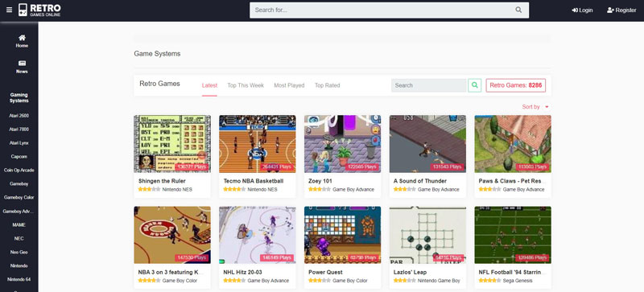Open NFL Football '94 thumbnail
Image resolution: width=644 pixels, height=292 pixels.
coord(513,235)
